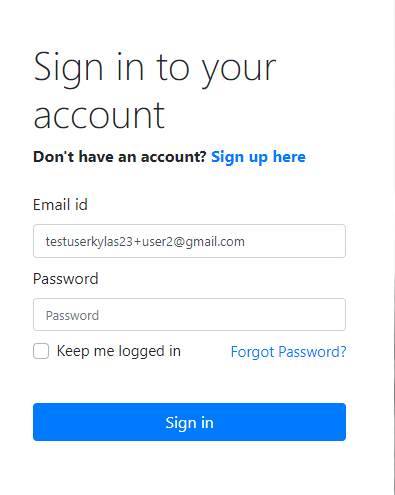Click the Password label above the field

point(66,279)
